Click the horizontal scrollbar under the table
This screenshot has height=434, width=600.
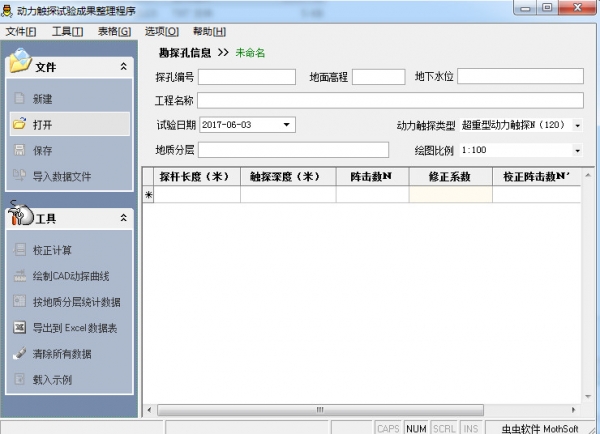pos(320,409)
